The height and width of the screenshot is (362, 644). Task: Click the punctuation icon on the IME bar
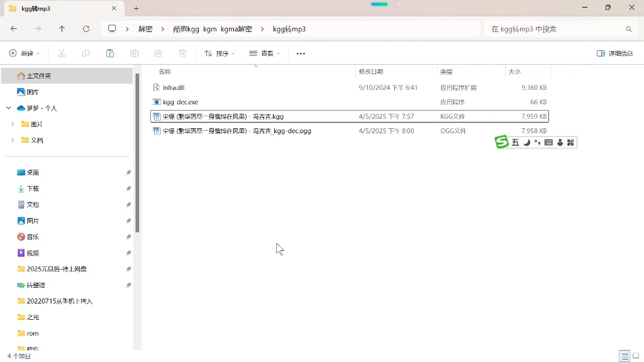(x=537, y=143)
